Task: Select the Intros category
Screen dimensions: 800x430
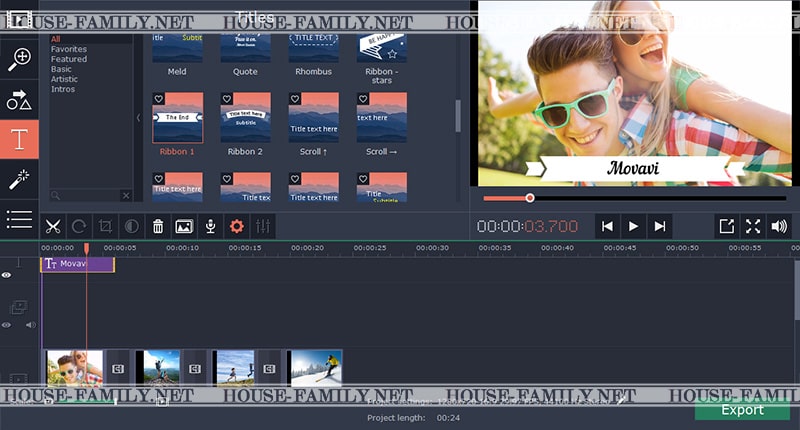Action: click(x=63, y=89)
